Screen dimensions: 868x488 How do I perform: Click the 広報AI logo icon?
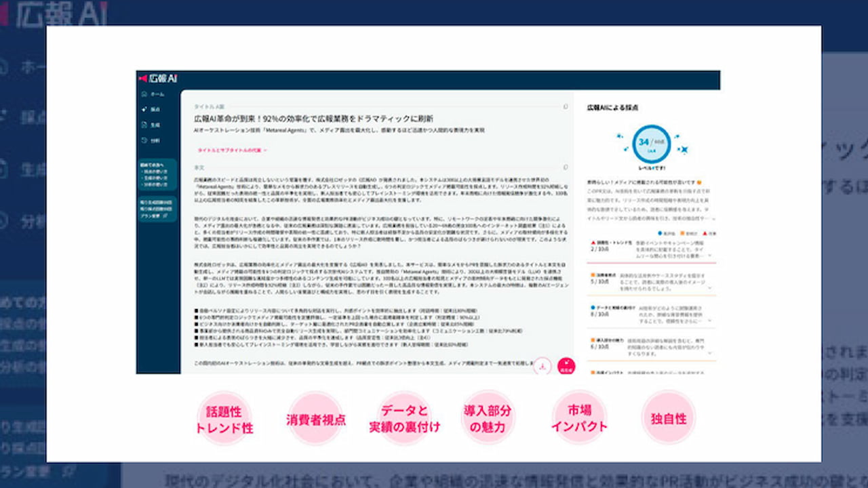coord(144,77)
